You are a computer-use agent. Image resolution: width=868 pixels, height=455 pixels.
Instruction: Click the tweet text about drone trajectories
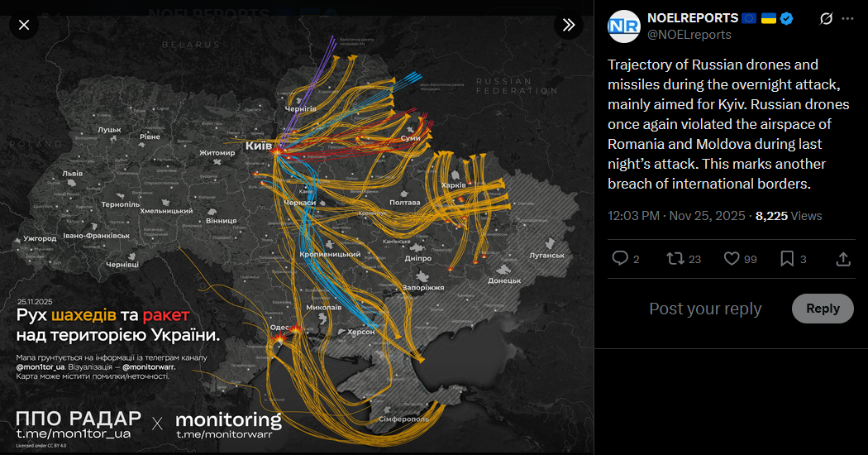click(x=728, y=124)
